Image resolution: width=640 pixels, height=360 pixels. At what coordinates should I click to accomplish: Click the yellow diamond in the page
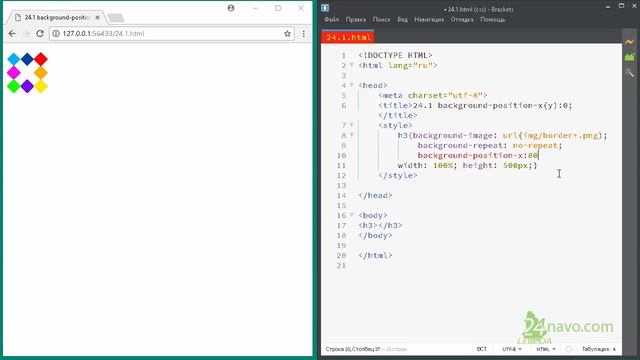click(40, 86)
